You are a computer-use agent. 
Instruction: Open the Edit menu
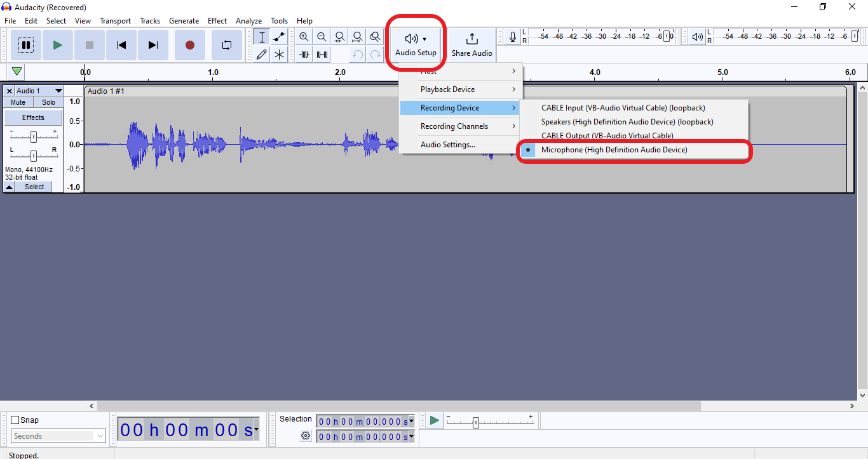pos(31,21)
